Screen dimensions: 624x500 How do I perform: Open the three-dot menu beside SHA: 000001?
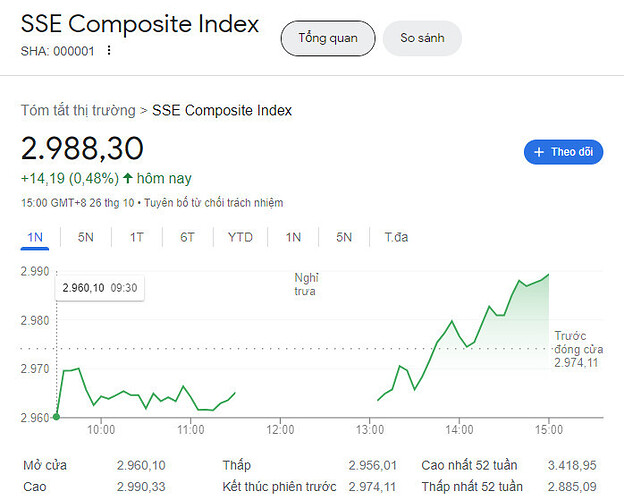click(x=109, y=51)
